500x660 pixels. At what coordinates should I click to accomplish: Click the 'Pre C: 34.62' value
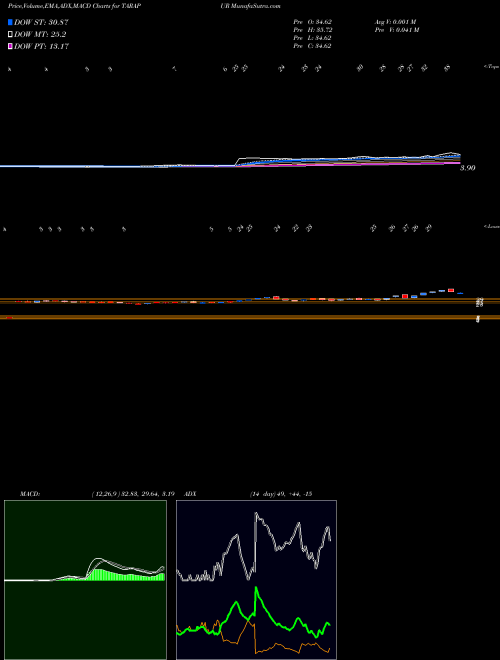312,46
